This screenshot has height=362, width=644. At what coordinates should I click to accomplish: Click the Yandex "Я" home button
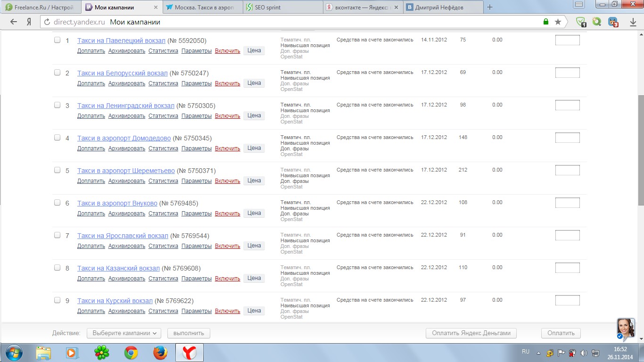point(29,22)
